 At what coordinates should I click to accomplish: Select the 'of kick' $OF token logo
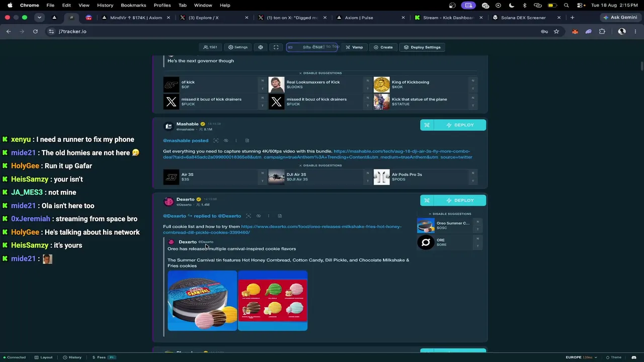(171, 84)
